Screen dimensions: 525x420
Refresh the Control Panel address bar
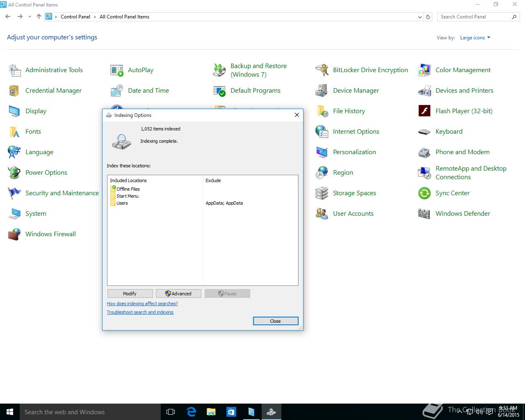click(428, 17)
